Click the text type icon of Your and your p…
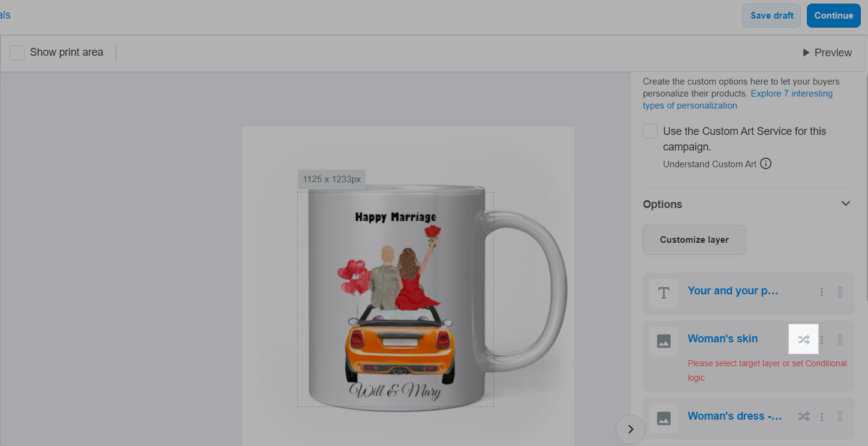The image size is (868, 446). click(664, 293)
